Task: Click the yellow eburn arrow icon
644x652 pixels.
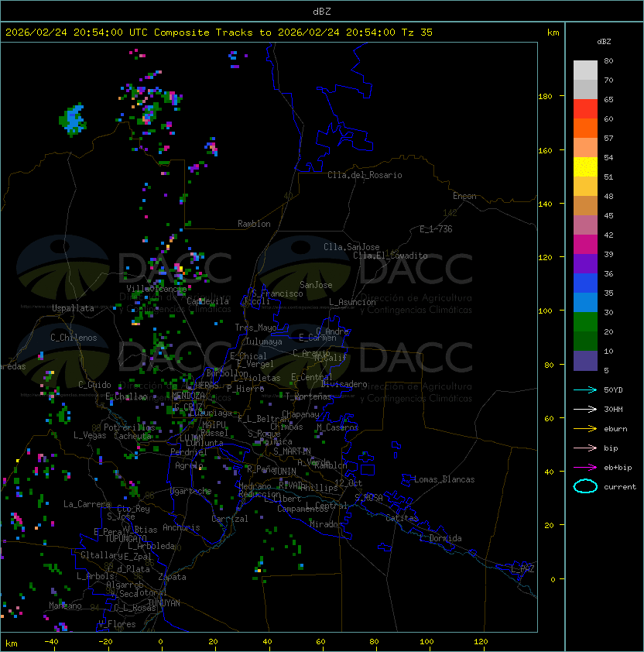Action: [585, 429]
